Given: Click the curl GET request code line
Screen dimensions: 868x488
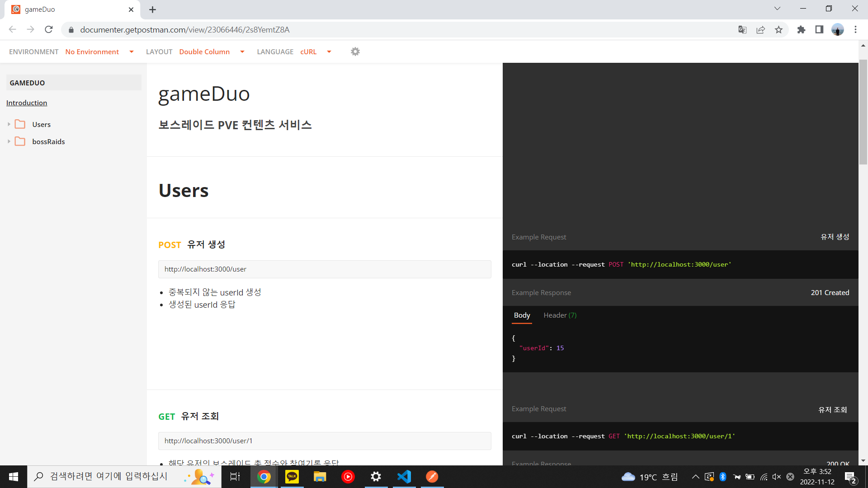Looking at the screenshot, I should pyautogui.click(x=623, y=436).
